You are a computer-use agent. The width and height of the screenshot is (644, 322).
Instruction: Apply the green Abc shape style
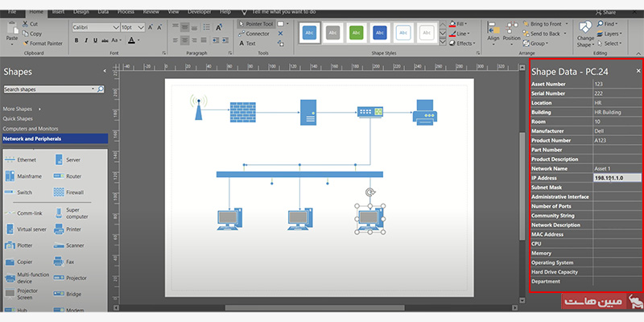357,33
